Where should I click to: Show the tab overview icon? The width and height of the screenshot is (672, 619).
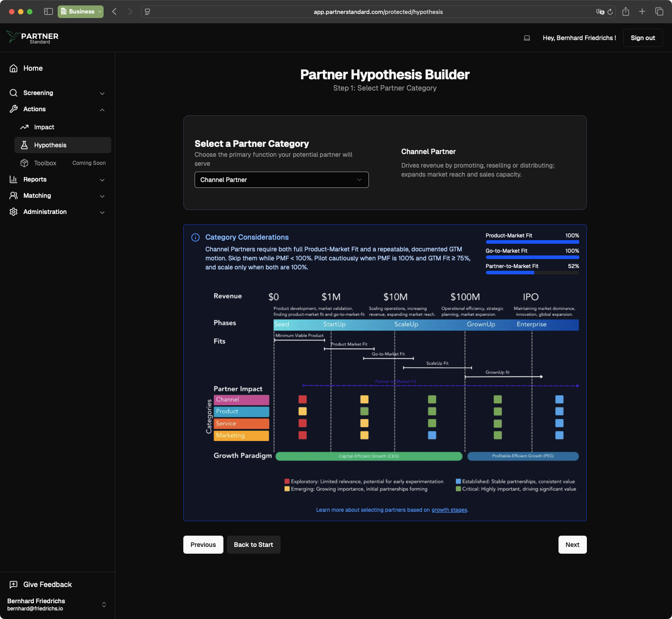(659, 12)
